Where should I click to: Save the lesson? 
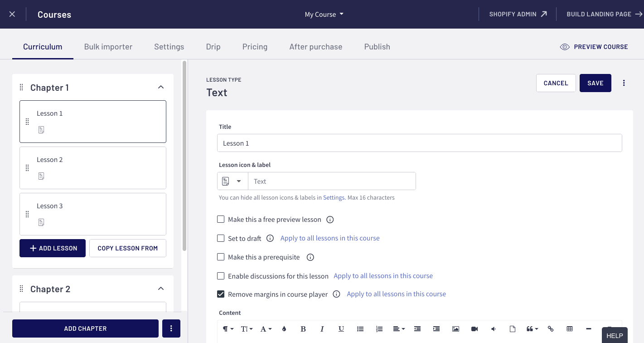pyautogui.click(x=595, y=83)
